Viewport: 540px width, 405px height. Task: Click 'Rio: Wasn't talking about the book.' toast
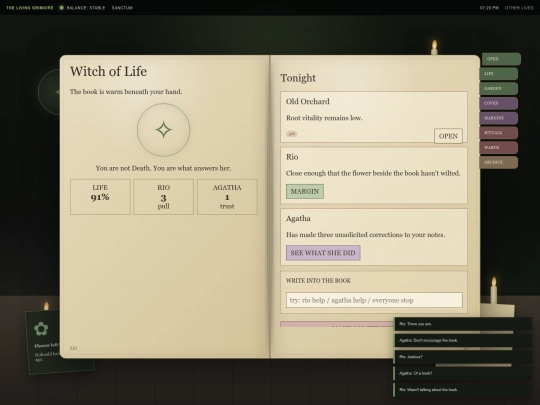click(463, 390)
